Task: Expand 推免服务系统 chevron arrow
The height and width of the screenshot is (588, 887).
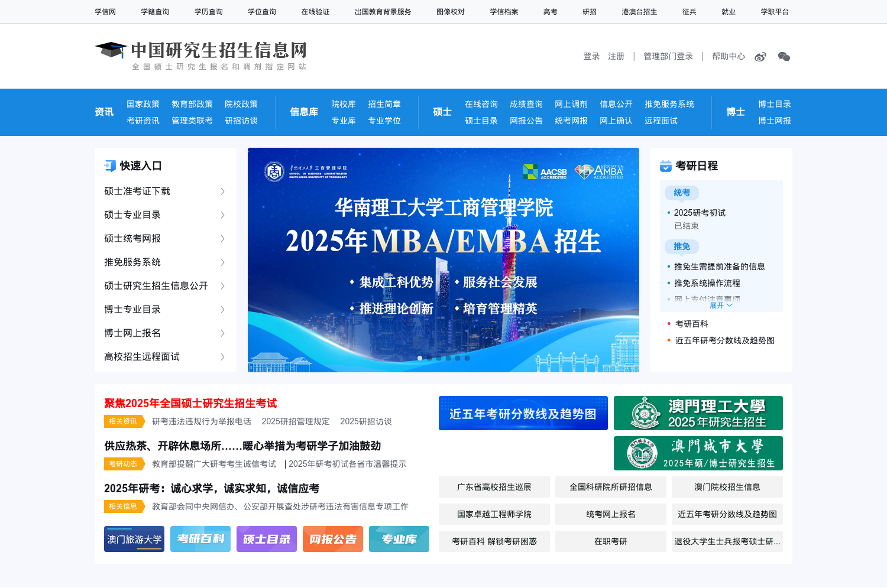Action: pos(222,262)
